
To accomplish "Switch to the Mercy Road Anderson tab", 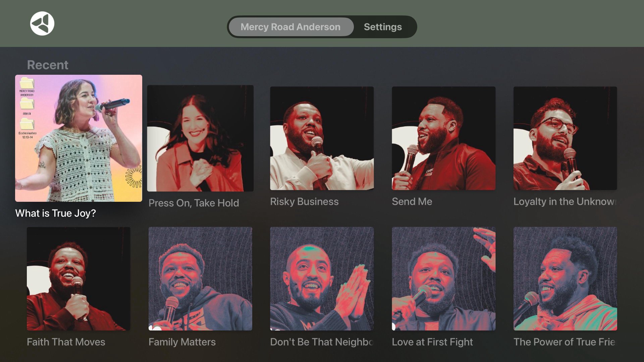I will tap(290, 27).
